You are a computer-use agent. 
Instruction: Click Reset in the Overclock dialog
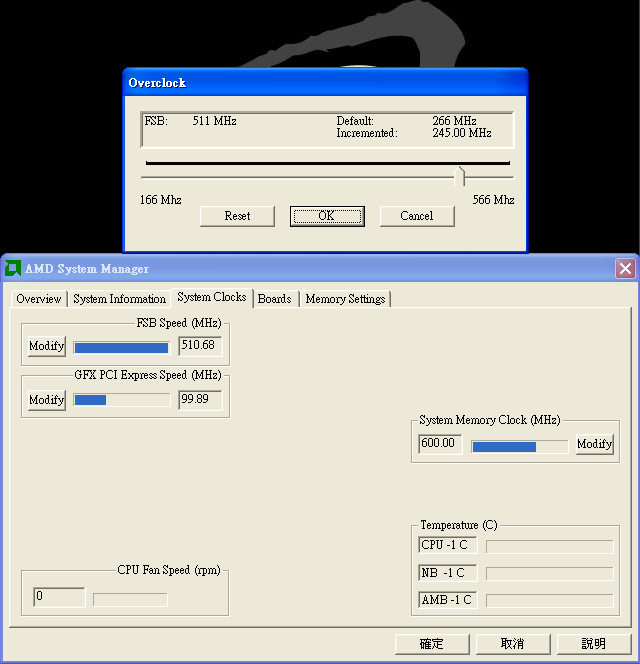click(237, 216)
